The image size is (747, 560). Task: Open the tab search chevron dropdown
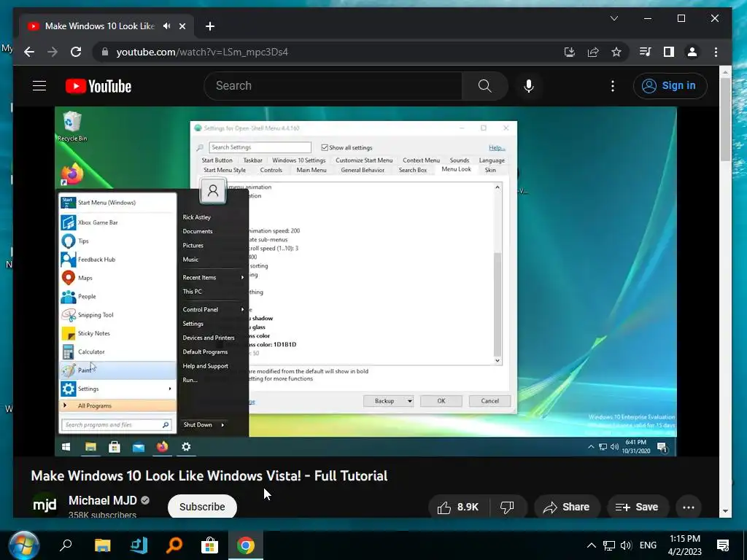614,18
